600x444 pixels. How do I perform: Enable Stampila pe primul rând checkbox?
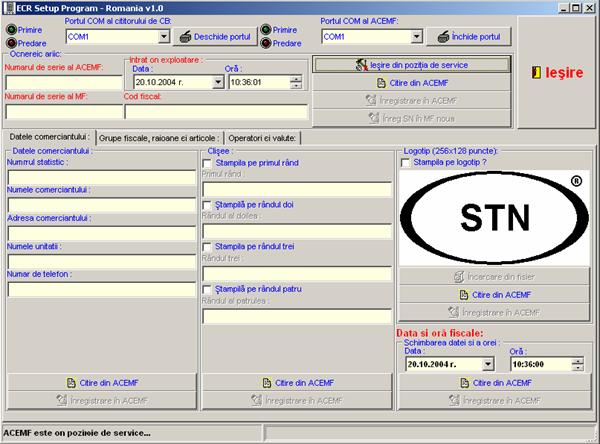point(207,162)
